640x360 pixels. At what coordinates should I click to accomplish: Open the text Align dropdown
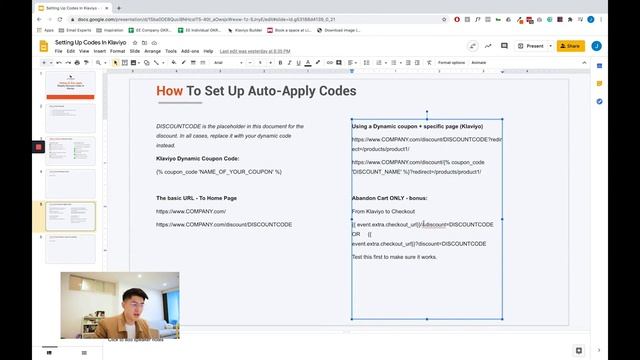[x=353, y=62]
